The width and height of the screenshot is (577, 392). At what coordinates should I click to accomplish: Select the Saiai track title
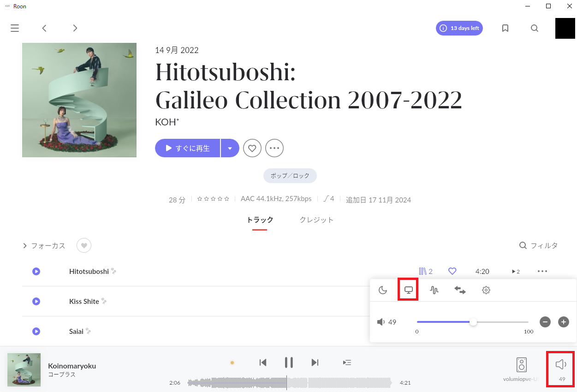coord(76,331)
